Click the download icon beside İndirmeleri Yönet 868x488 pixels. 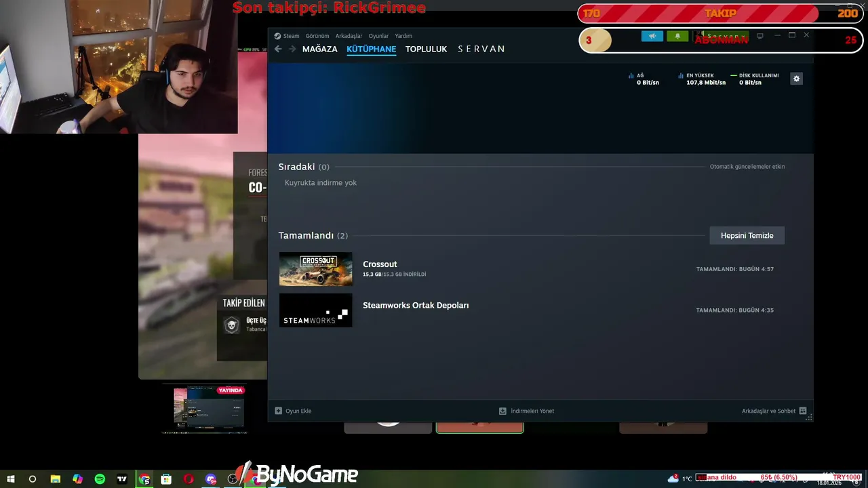502,411
